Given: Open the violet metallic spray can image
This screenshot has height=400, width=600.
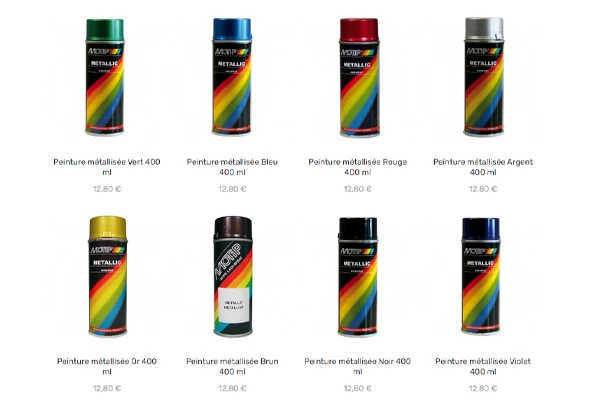Looking at the screenshot, I should [x=481, y=276].
